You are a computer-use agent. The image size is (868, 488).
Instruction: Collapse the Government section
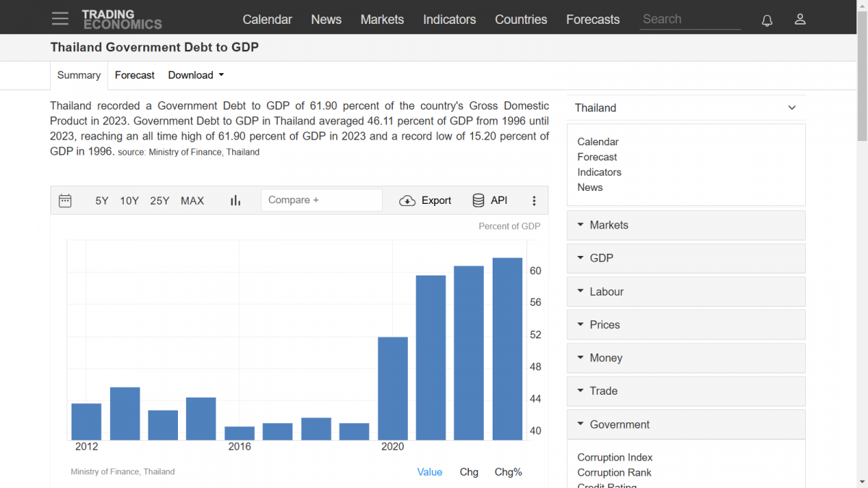686,424
